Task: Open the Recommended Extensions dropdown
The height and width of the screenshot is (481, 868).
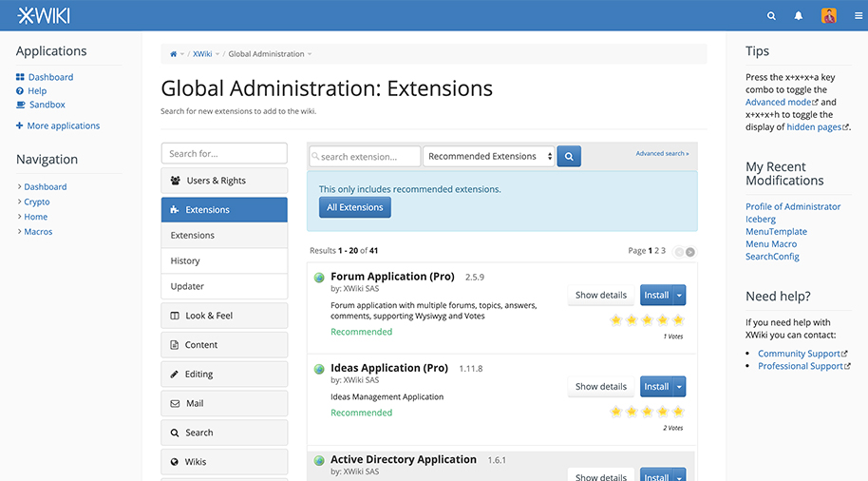Action: 489,156
